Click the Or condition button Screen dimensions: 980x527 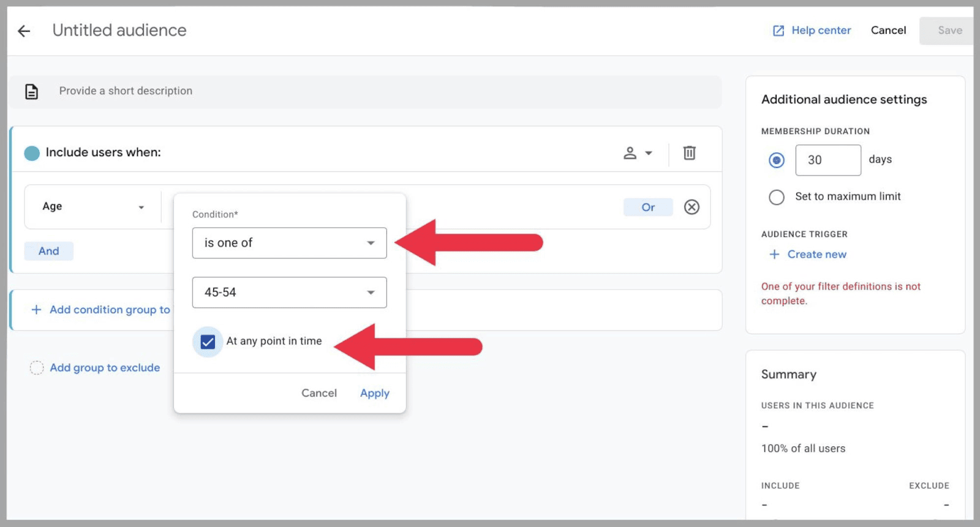(648, 207)
